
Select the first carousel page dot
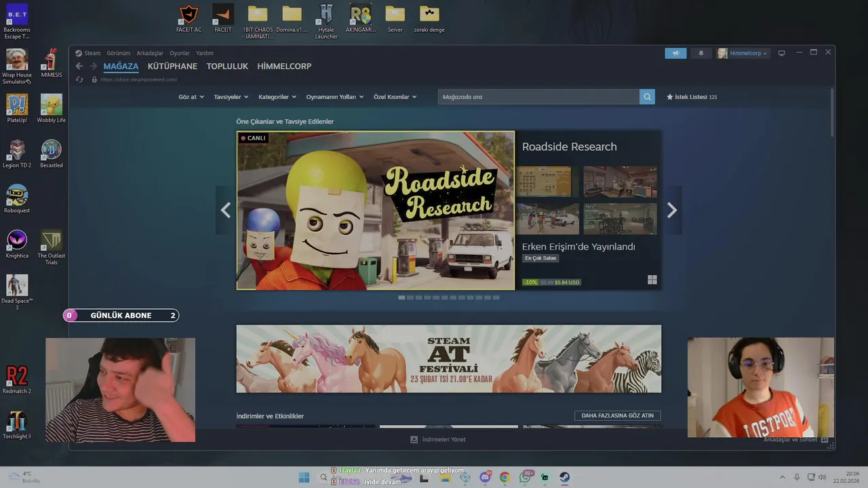[x=401, y=298]
